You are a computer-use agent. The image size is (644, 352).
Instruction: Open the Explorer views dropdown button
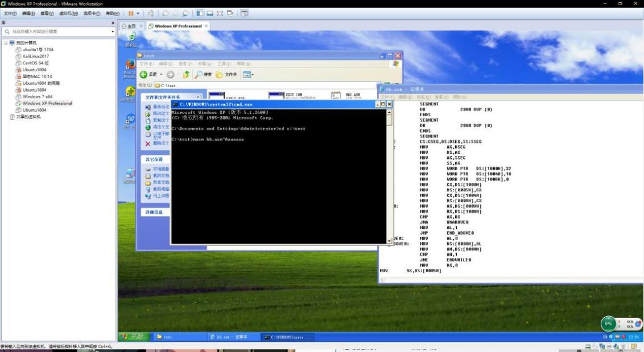coord(248,75)
